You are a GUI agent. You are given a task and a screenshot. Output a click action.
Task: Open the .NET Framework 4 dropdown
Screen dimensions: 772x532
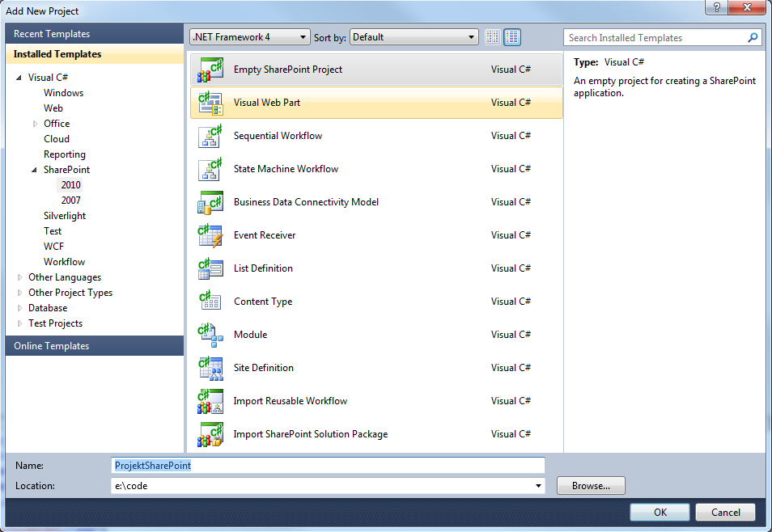tap(249, 37)
